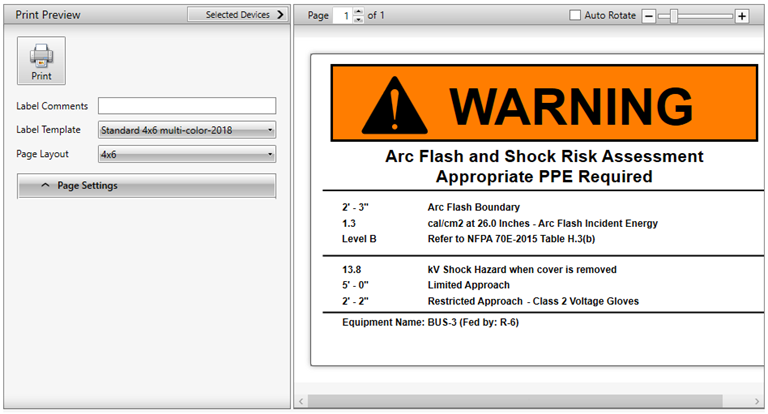Click the page number input box
Image resolution: width=768 pixels, height=414 pixels.
(x=343, y=16)
